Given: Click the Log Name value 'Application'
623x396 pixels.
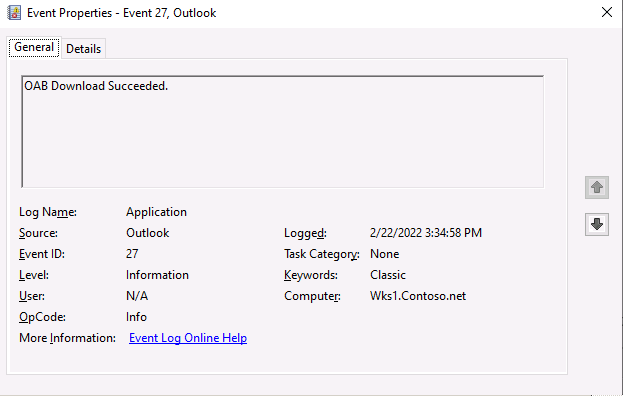Looking at the screenshot, I should 156,212.
